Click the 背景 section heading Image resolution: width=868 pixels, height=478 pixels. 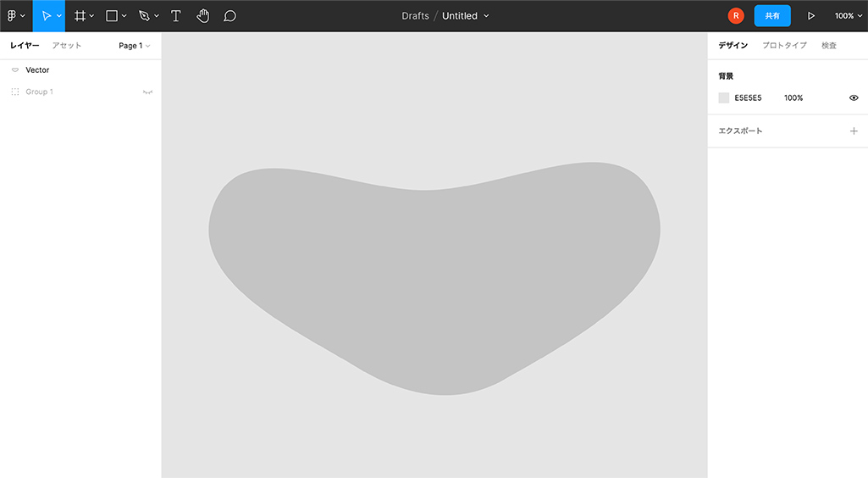[x=726, y=76]
